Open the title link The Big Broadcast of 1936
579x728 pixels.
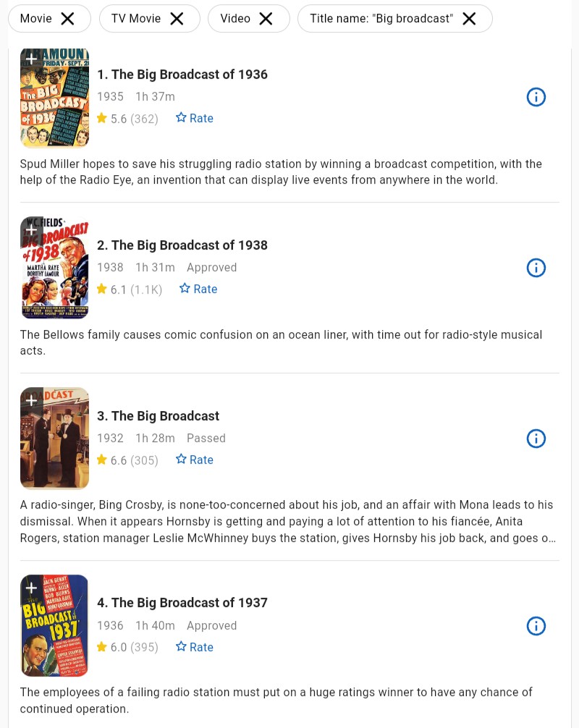pos(182,75)
